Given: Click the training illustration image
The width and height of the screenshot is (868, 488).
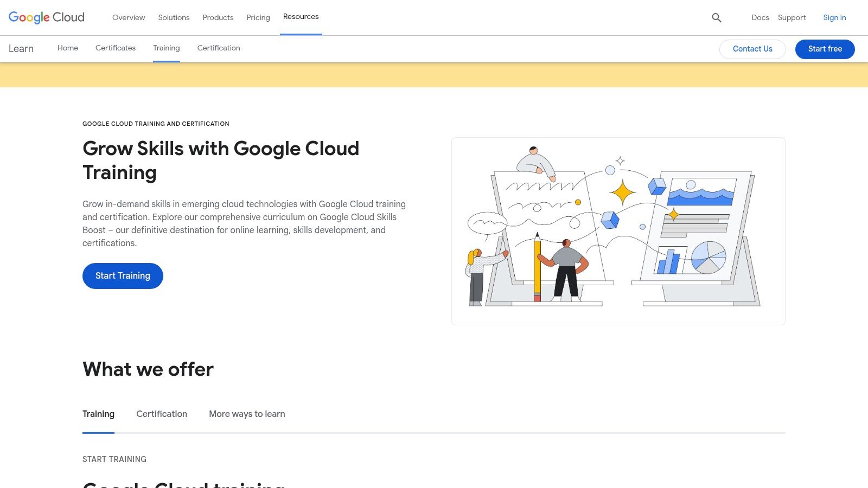Looking at the screenshot, I should click(618, 231).
